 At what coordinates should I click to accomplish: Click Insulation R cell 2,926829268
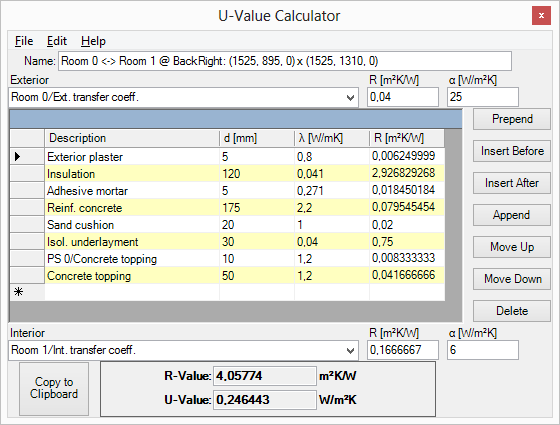[x=407, y=174]
